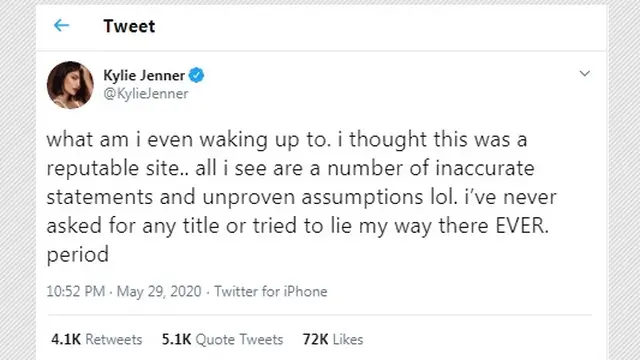Show the 72K Likes list
640x360 pixels.
click(x=333, y=339)
